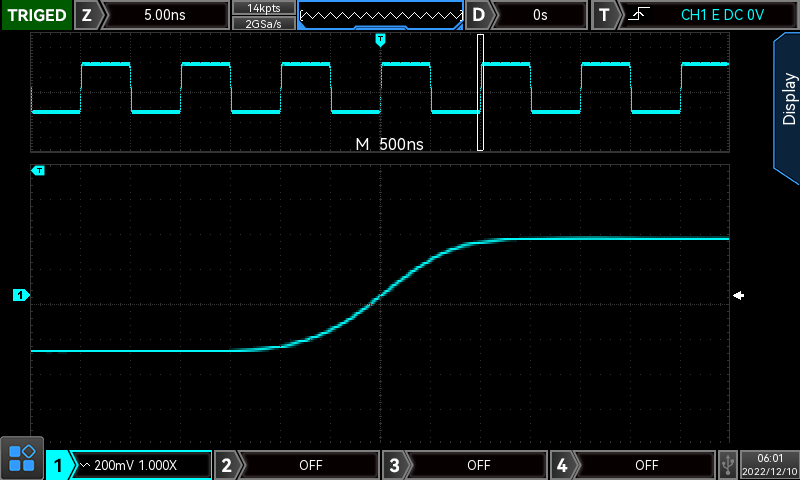Click the T trigger icon
The width and height of the screenshot is (800, 480).
coord(604,15)
